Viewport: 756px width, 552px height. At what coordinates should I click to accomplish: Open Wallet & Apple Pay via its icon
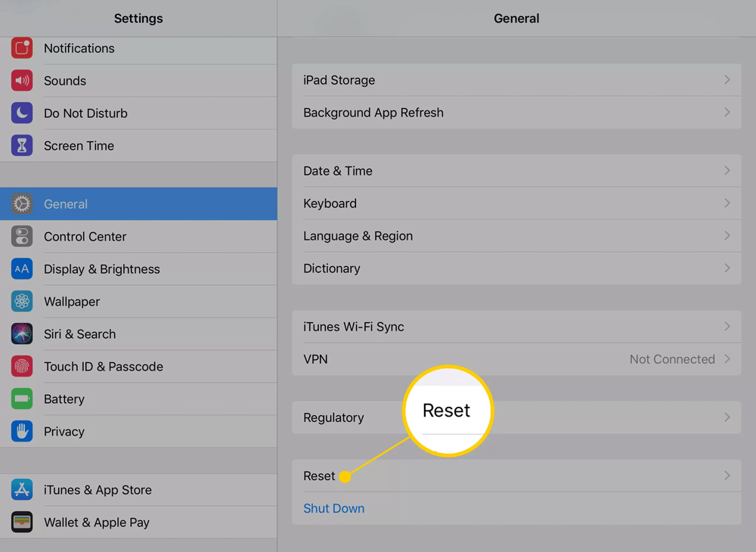tap(22, 522)
